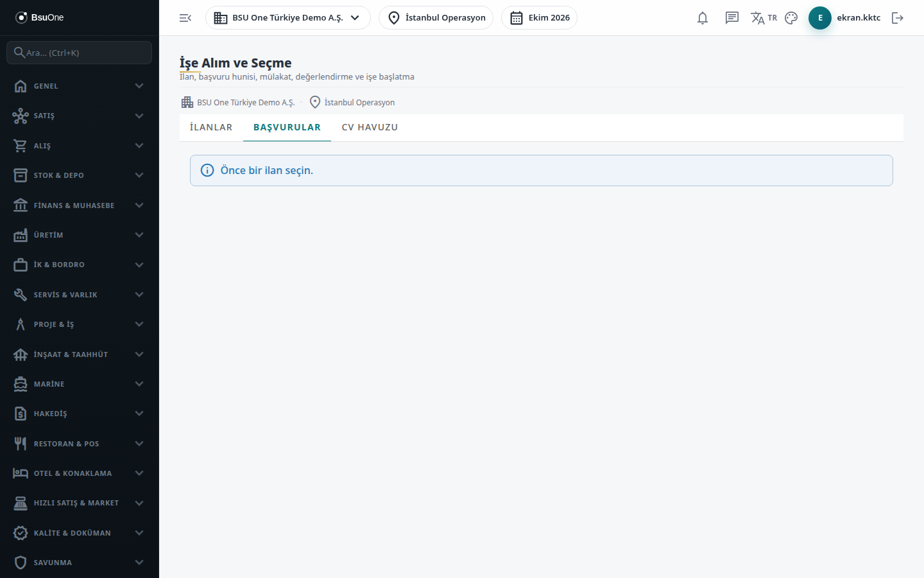The width and height of the screenshot is (924, 578).
Task: Expand the Hakediş chevron
Action: (x=139, y=414)
